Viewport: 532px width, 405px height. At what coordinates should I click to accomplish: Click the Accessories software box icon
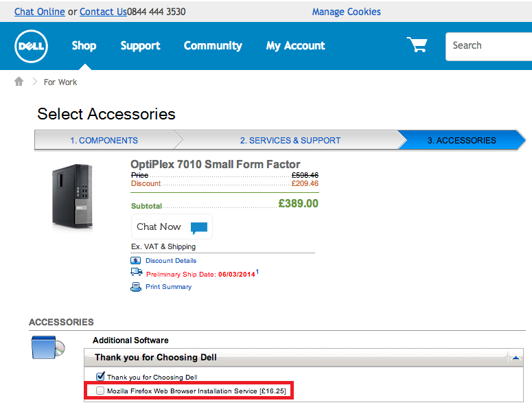click(47, 348)
